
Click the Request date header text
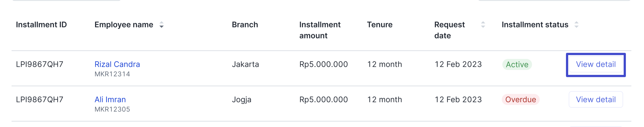tap(449, 30)
